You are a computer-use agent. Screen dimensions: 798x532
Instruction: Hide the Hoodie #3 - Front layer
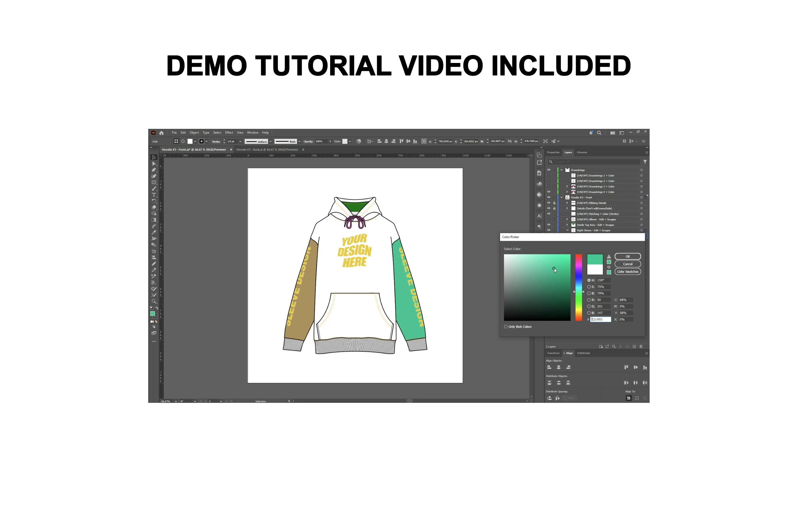click(x=549, y=197)
